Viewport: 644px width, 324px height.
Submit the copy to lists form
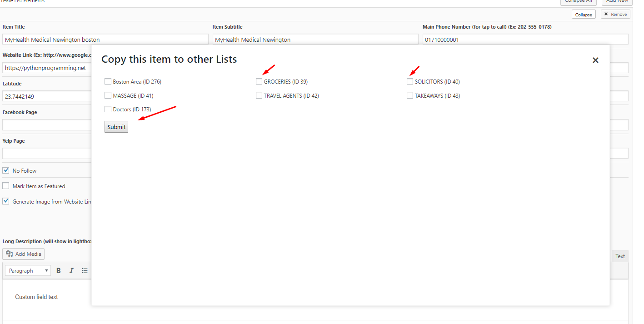click(116, 127)
